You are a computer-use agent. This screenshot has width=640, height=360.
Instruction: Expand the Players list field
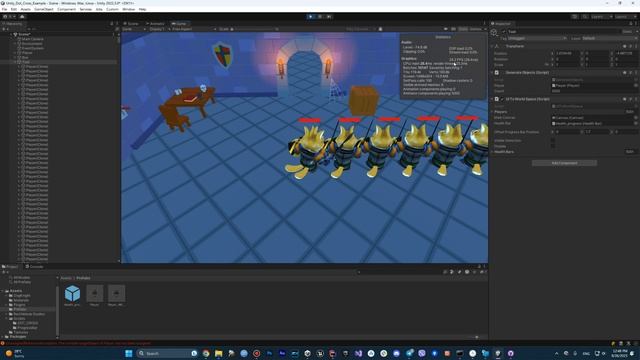click(x=492, y=111)
